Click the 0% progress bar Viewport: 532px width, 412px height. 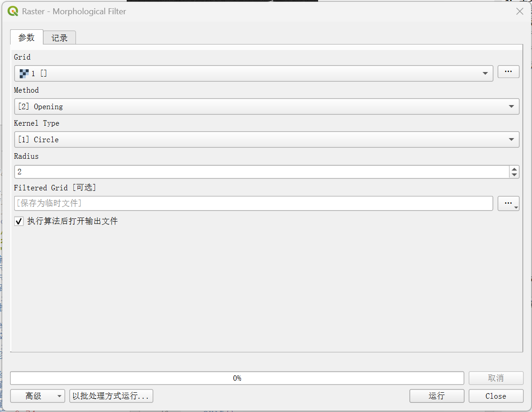[237, 378]
